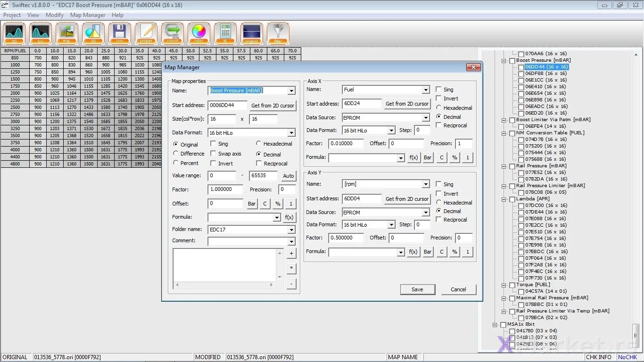The height and width of the screenshot is (362, 644).
Task: Collapse the Lambda [AFR] tree node
Action: pyautogui.click(x=504, y=199)
